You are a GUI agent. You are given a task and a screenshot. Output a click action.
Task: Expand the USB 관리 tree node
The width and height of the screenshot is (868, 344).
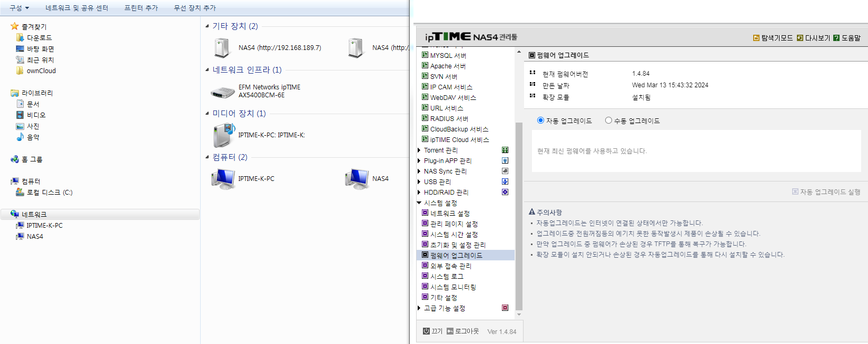pyautogui.click(x=419, y=182)
